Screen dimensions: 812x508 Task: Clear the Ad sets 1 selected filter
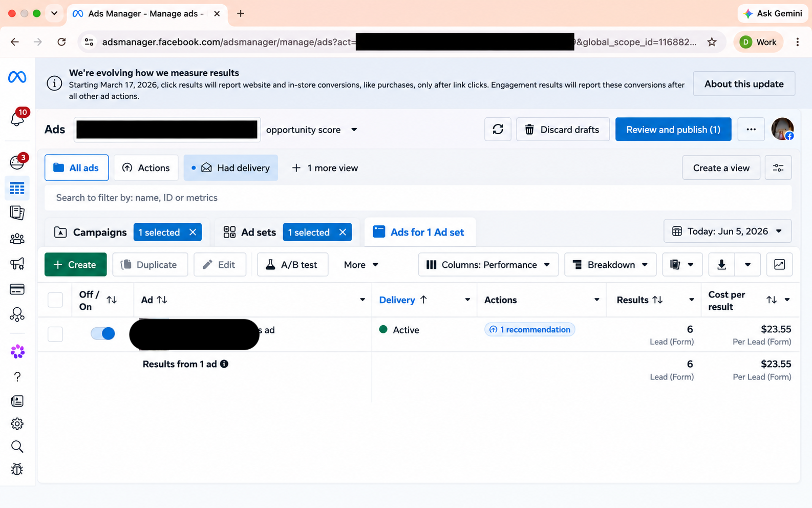click(343, 232)
